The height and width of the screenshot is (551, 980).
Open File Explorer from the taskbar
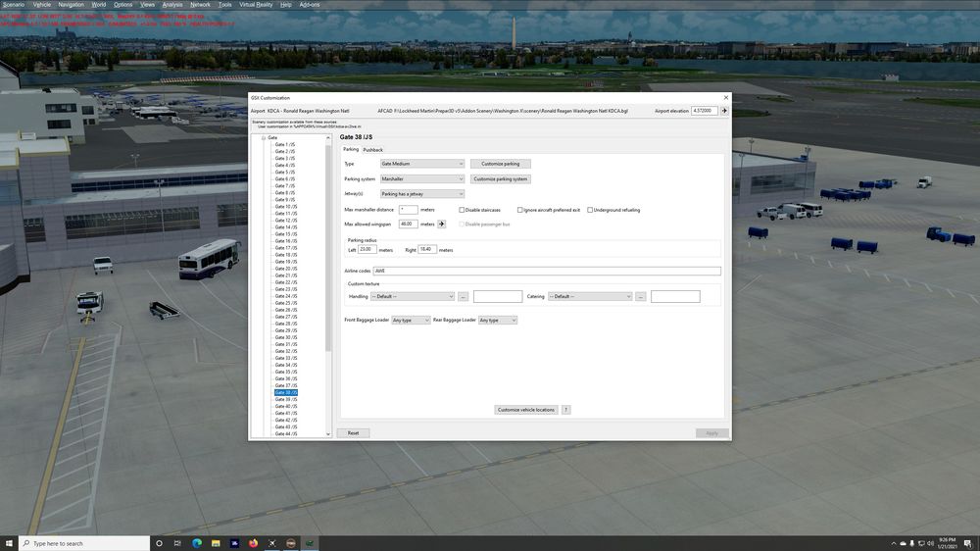click(215, 543)
